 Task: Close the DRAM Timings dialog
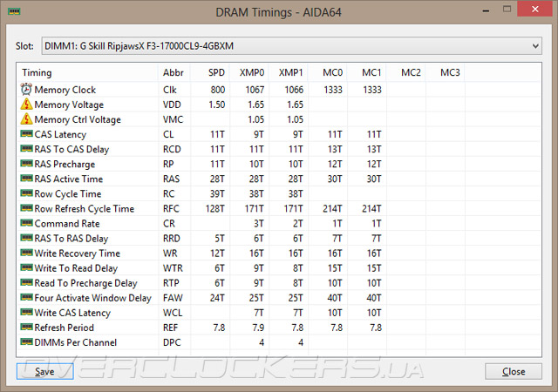(514, 371)
